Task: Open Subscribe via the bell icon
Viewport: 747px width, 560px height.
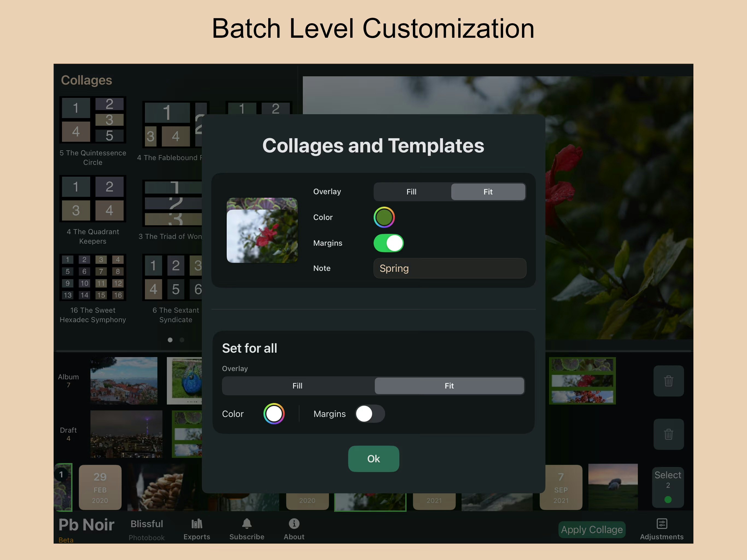Action: (x=247, y=529)
